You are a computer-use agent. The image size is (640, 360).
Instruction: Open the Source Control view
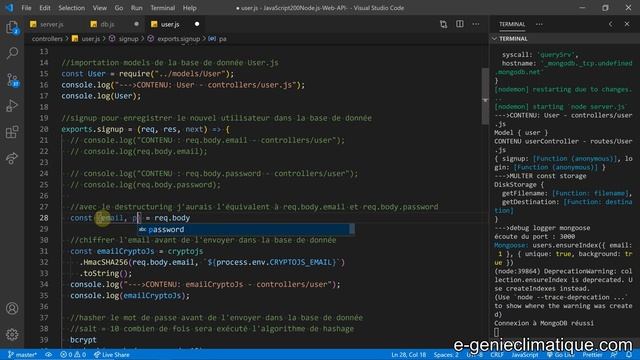coord(12,80)
